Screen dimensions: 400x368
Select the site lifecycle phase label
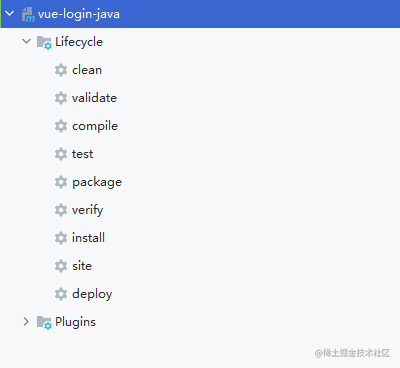tap(82, 266)
